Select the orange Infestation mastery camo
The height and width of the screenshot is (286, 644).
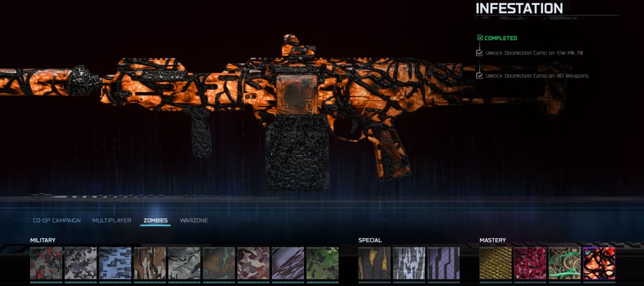(x=599, y=263)
